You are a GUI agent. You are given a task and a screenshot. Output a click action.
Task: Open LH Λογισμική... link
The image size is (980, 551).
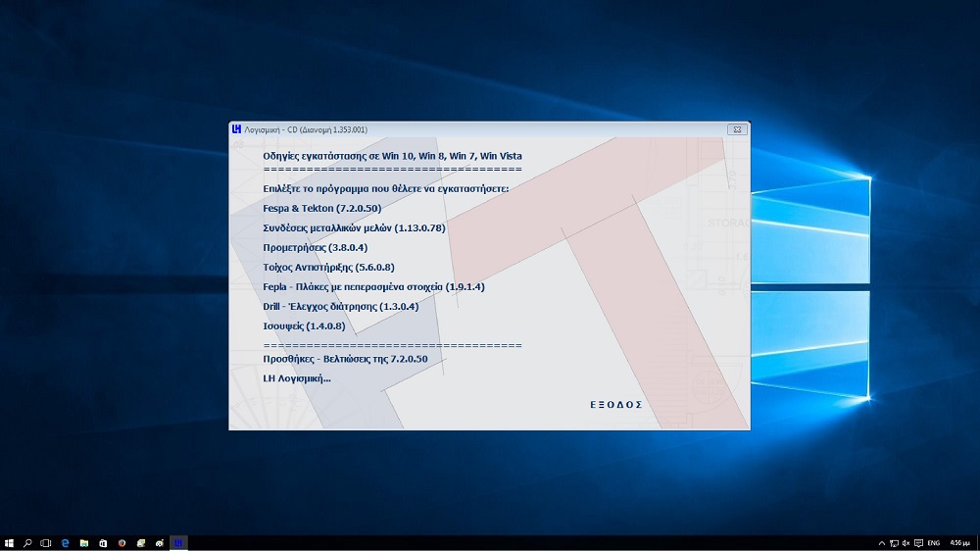tap(297, 378)
